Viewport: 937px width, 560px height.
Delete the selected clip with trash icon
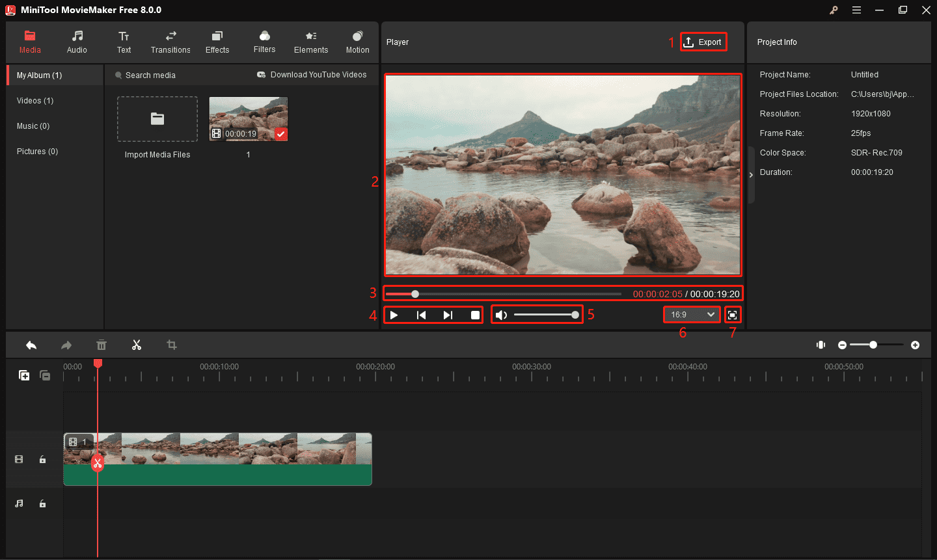102,345
